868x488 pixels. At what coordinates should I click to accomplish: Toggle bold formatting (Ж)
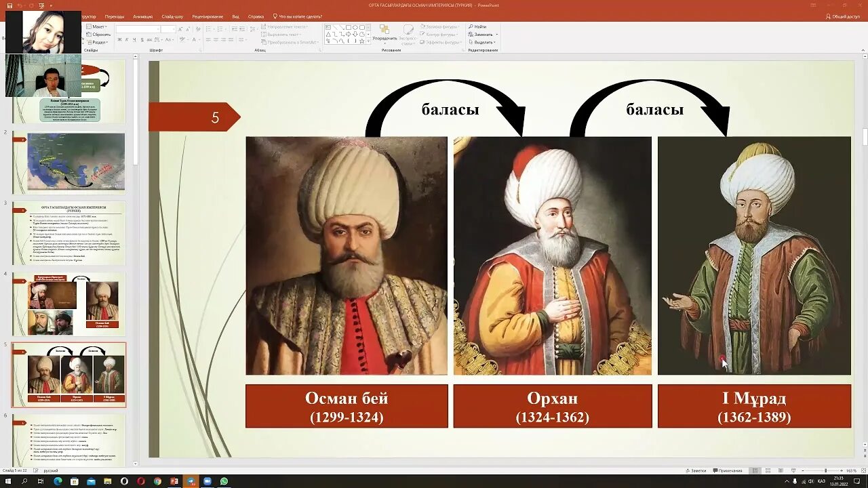point(119,39)
